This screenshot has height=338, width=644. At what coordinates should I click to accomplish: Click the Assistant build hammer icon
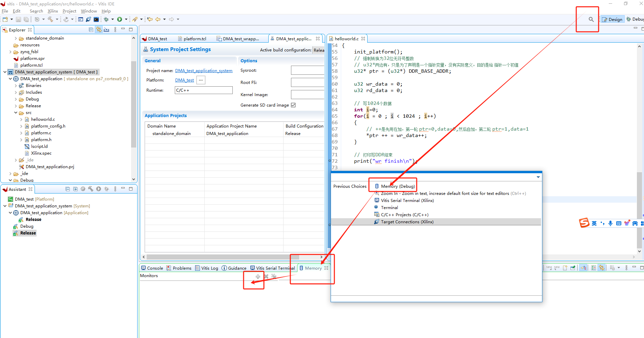tap(91, 189)
